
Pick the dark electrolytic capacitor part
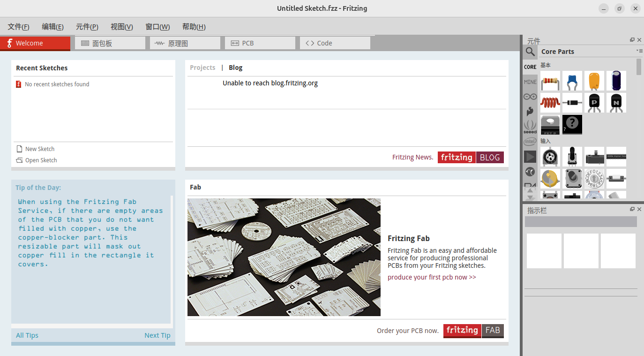pyautogui.click(x=616, y=81)
